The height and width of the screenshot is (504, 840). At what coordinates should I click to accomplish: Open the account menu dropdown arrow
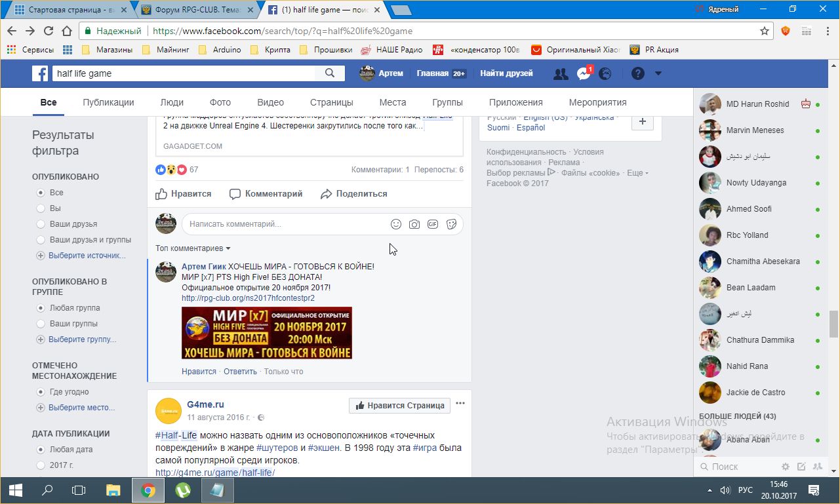click(658, 73)
